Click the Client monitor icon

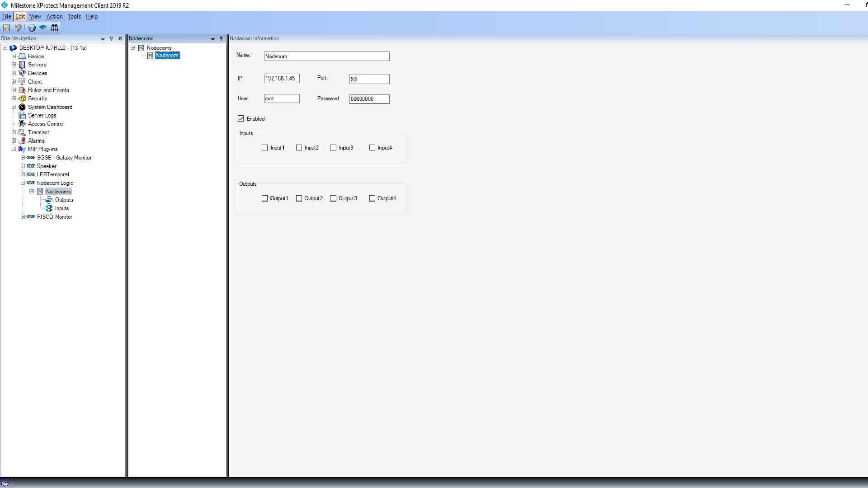[22, 82]
